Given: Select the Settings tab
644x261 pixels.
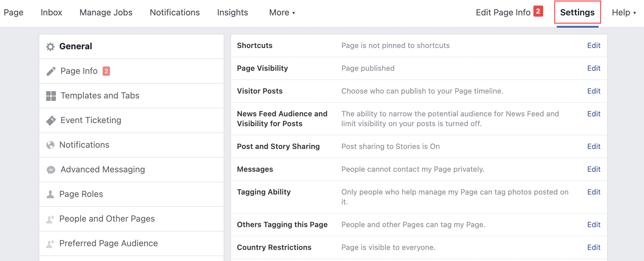Looking at the screenshot, I should [x=577, y=12].
